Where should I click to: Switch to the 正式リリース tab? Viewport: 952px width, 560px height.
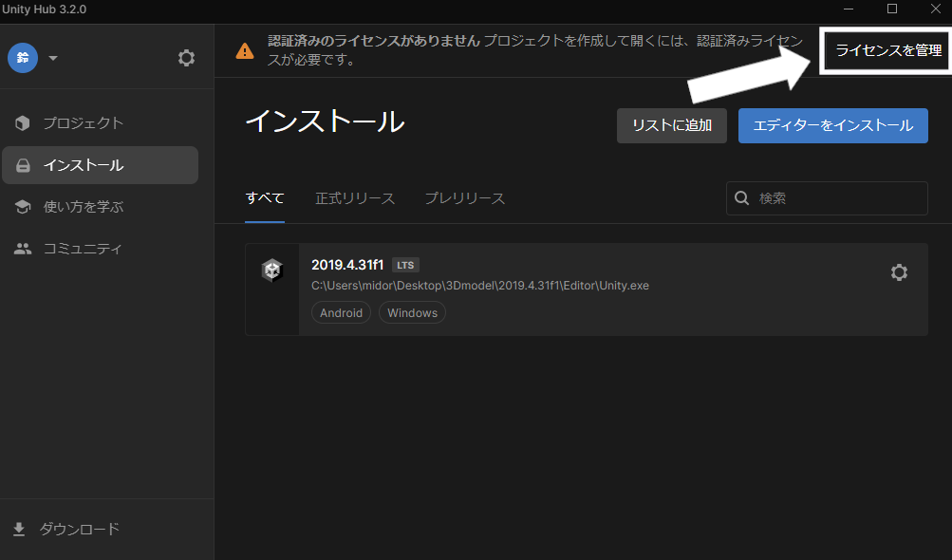coord(355,198)
